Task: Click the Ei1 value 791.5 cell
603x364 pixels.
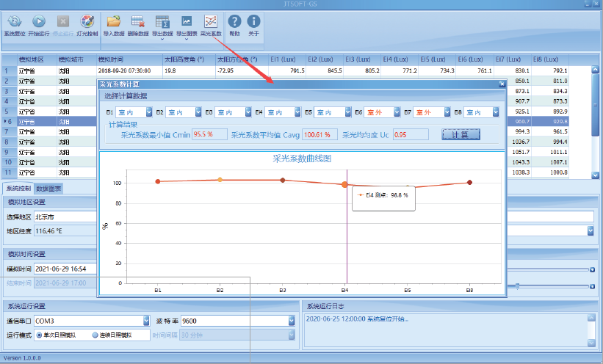Action: 287,70
